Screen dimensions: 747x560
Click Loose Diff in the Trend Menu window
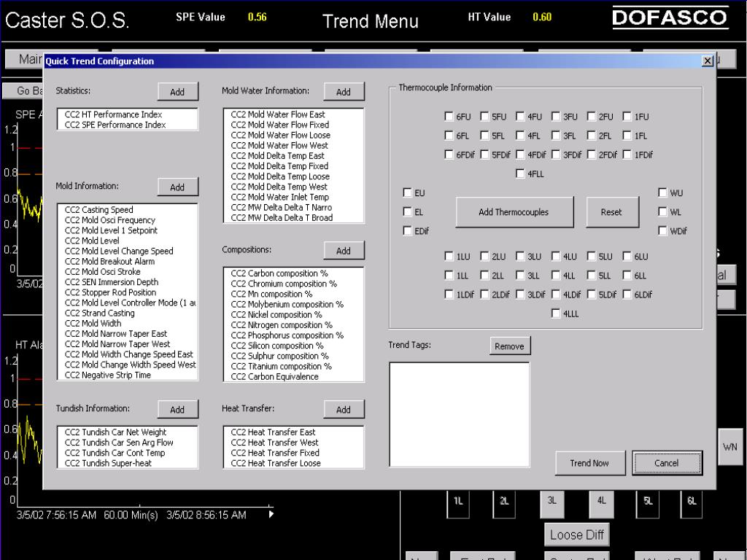pos(577,534)
